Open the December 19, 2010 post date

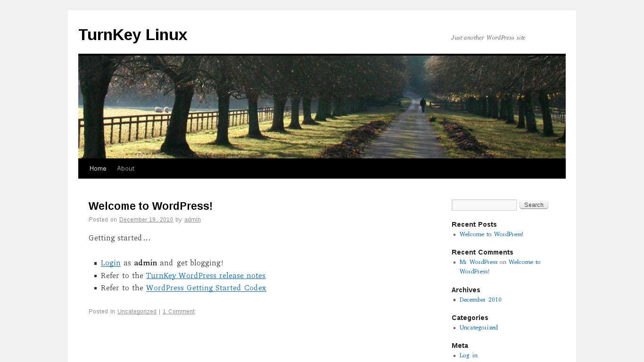click(146, 220)
